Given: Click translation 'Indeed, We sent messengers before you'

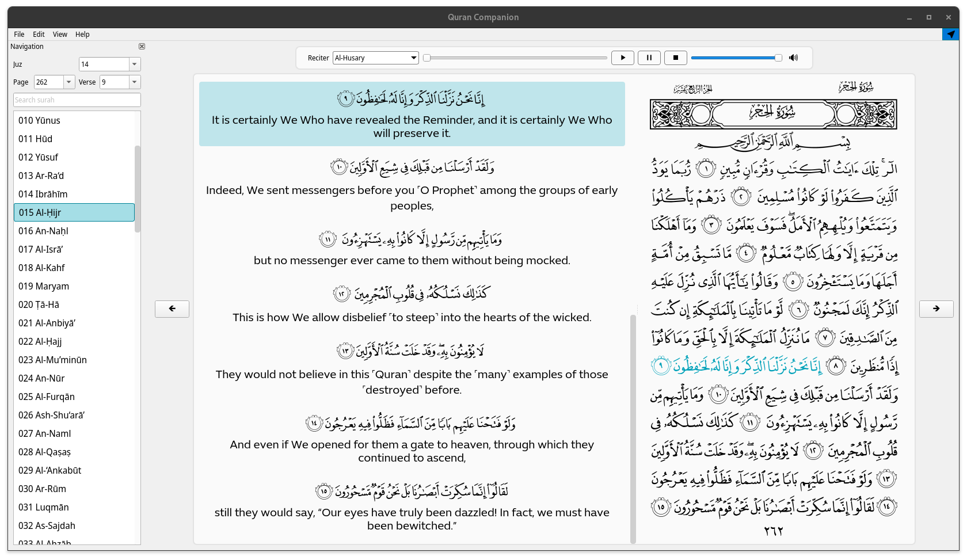Looking at the screenshot, I should tap(412, 198).
